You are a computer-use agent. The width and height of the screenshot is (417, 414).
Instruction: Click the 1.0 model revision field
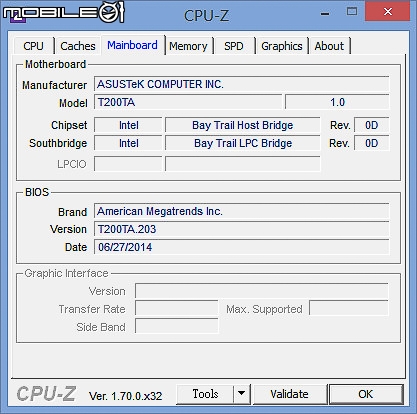tap(337, 102)
